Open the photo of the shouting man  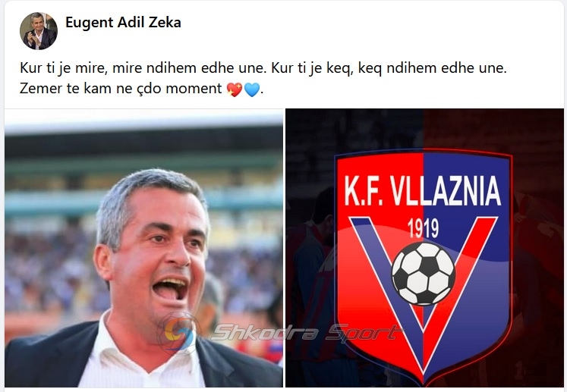143,248
